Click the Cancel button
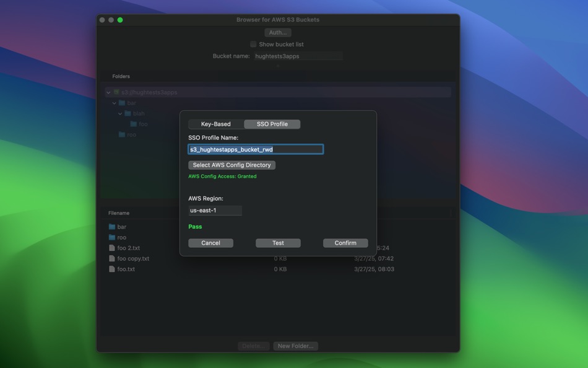Viewport: 588px width, 368px height. [x=210, y=243]
